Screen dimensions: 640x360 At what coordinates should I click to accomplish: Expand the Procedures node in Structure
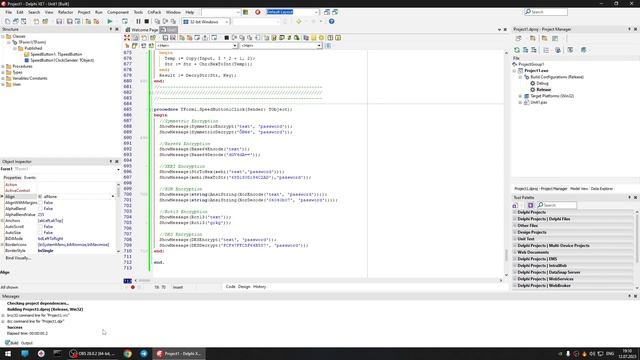coord(3,66)
